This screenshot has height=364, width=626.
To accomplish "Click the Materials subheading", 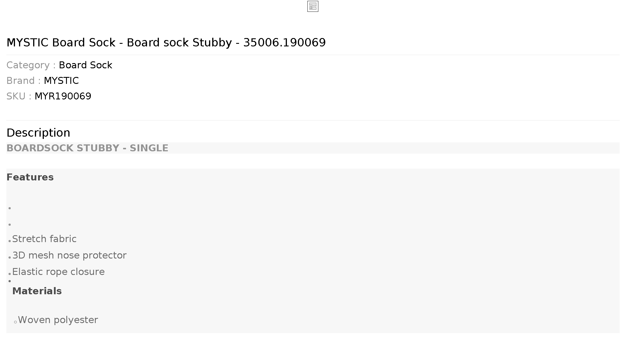I will [x=37, y=291].
